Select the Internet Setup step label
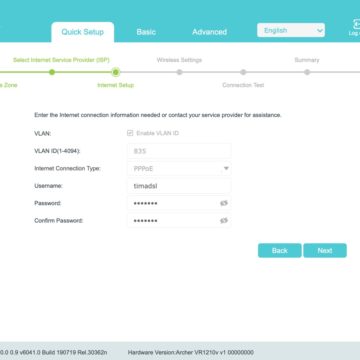 pyautogui.click(x=115, y=85)
